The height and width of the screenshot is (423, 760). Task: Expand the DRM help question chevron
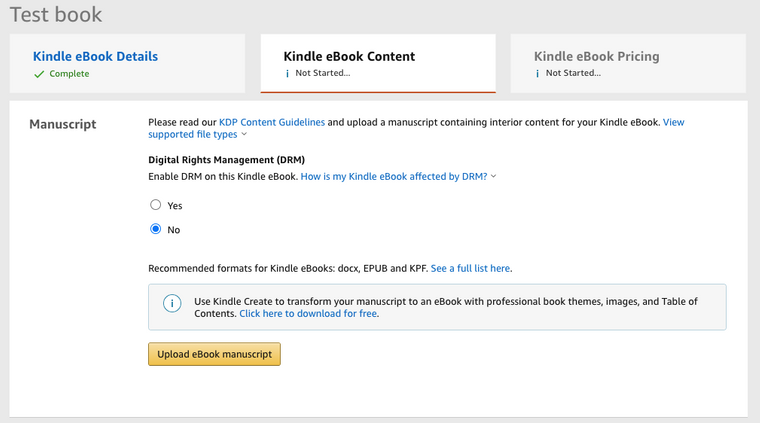pyautogui.click(x=494, y=176)
